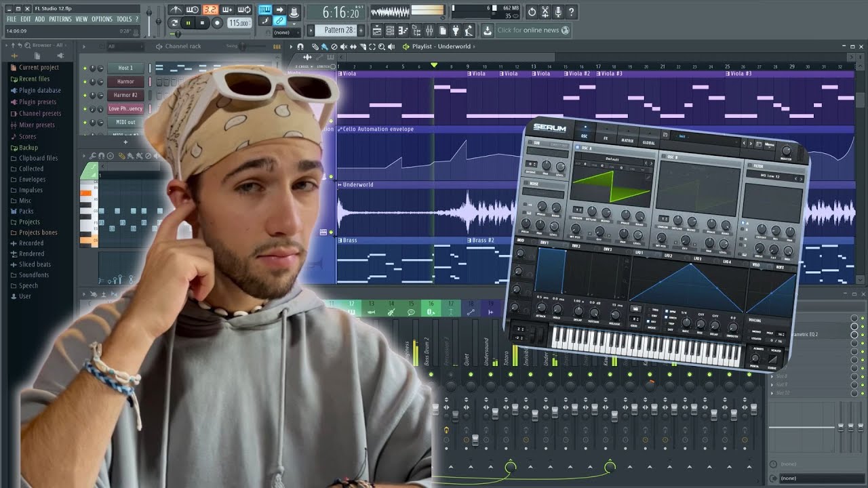Adjust the Serum MASTER volume knob
Screen dimensions: 868x488
(787, 150)
